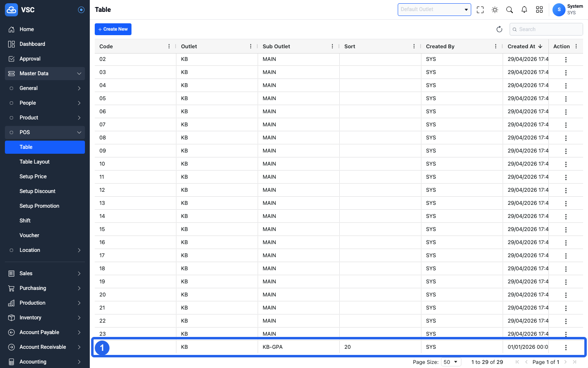The height and width of the screenshot is (368, 588).
Task: Click Create New button
Action: (113, 29)
